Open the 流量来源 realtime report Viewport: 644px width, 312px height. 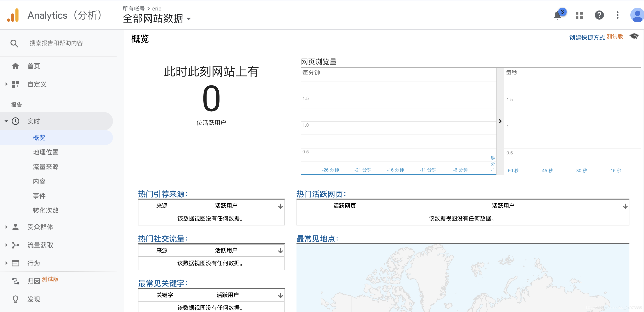(x=46, y=167)
